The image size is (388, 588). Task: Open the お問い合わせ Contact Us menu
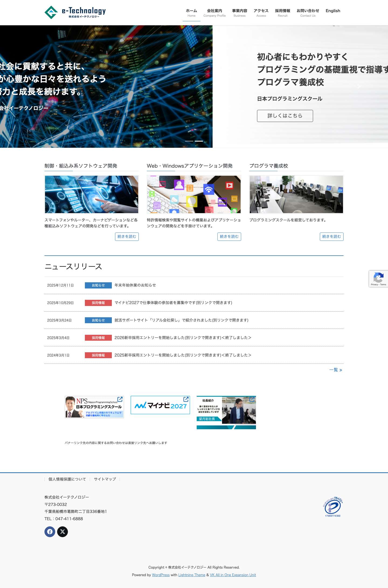308,13
